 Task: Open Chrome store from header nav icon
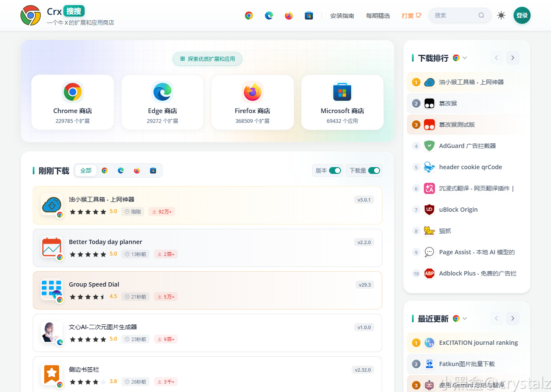coord(249,15)
